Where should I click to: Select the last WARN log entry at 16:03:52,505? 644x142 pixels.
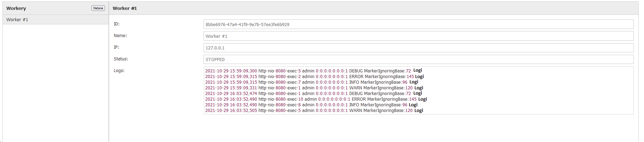pyautogui.click(x=314, y=110)
